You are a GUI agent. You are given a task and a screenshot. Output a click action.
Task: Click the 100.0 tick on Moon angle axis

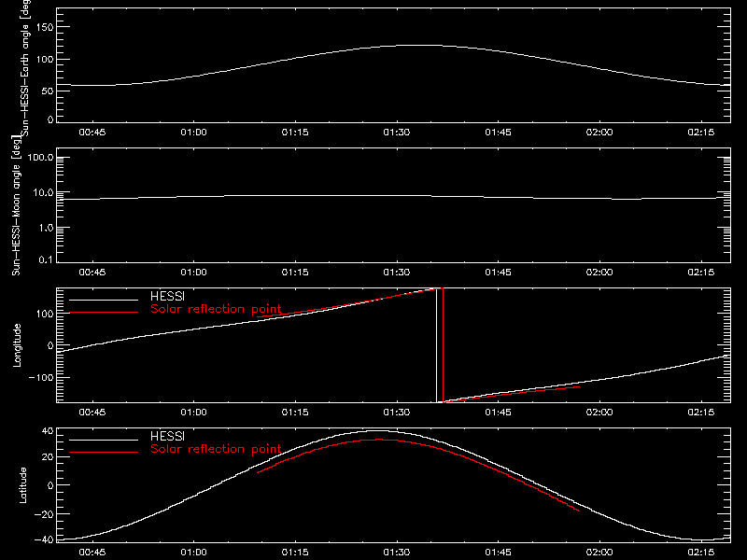pos(40,158)
